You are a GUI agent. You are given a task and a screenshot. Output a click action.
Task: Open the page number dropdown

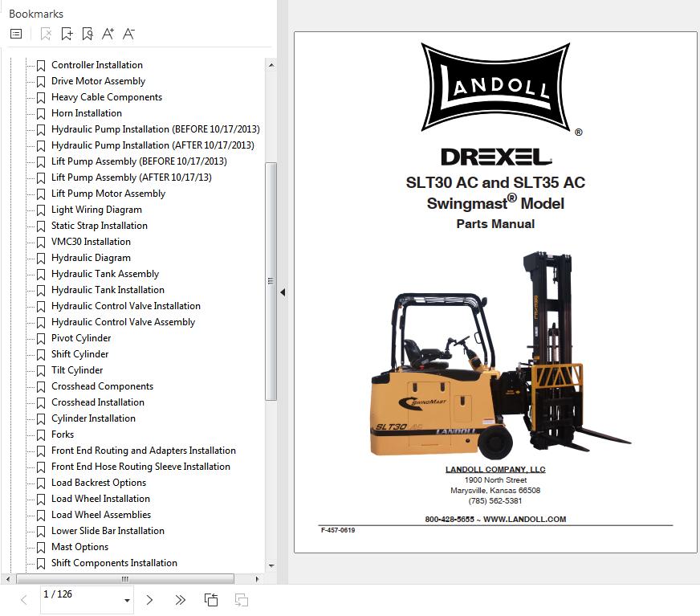tap(127, 601)
